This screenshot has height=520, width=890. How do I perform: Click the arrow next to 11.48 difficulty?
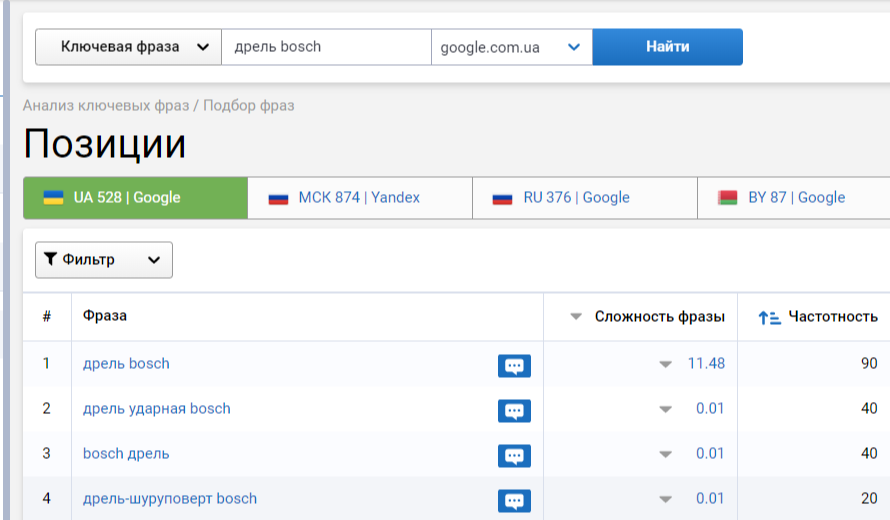tap(665, 365)
